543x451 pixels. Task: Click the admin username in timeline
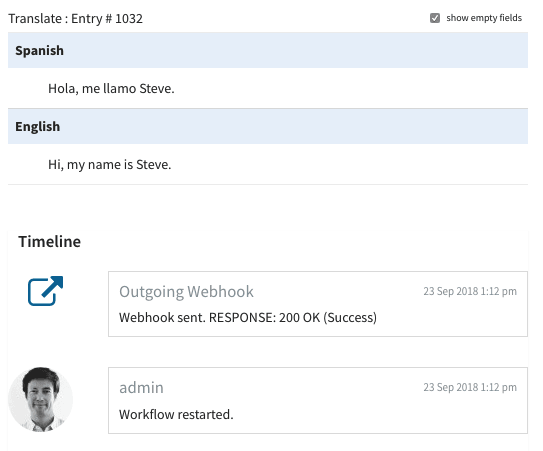pyautogui.click(x=141, y=388)
